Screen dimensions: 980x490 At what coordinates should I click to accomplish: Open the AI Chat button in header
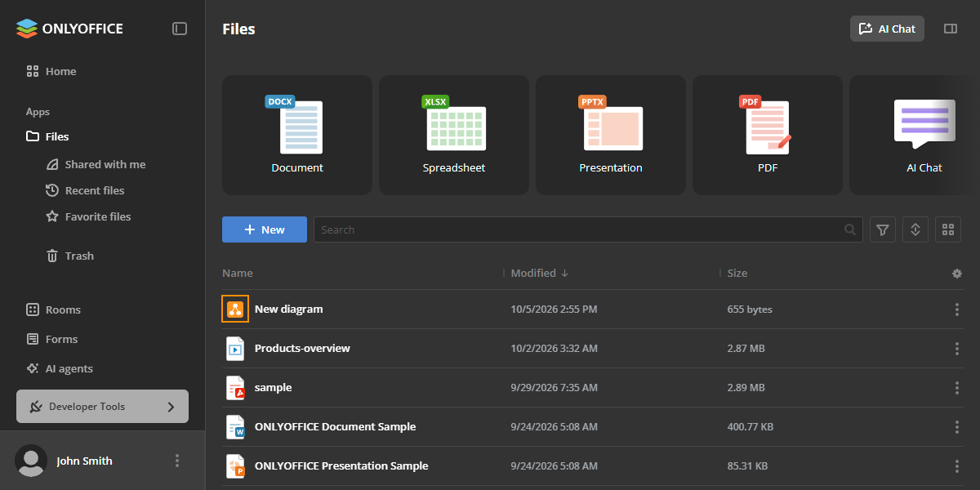coord(887,29)
